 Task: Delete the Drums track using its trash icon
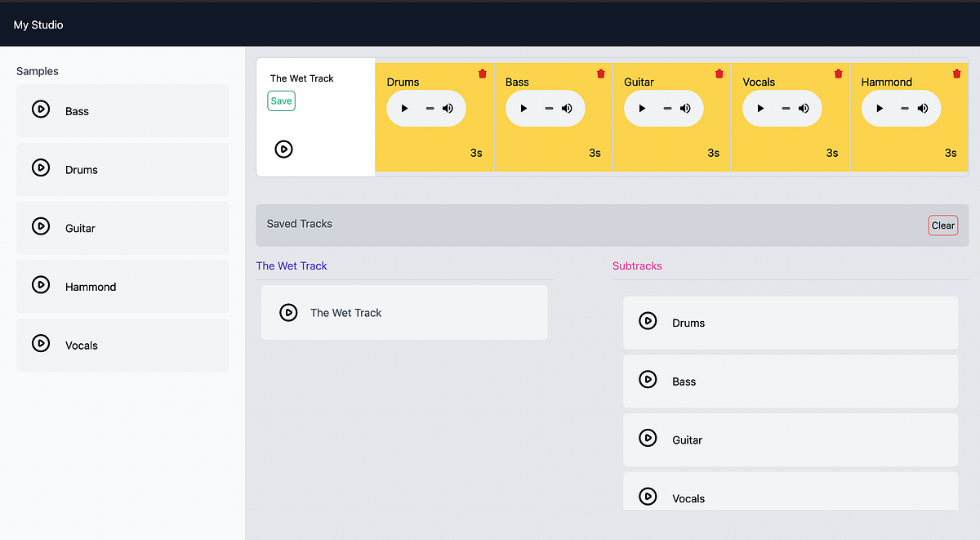[482, 73]
